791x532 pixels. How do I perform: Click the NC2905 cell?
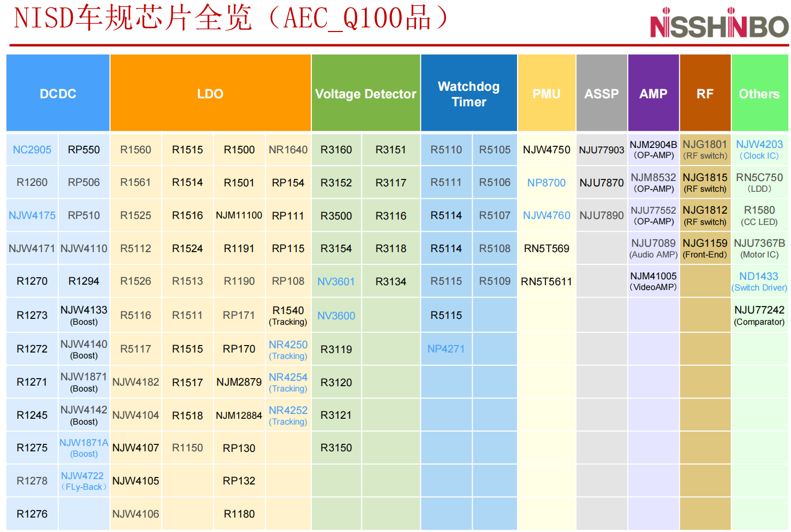pos(32,150)
